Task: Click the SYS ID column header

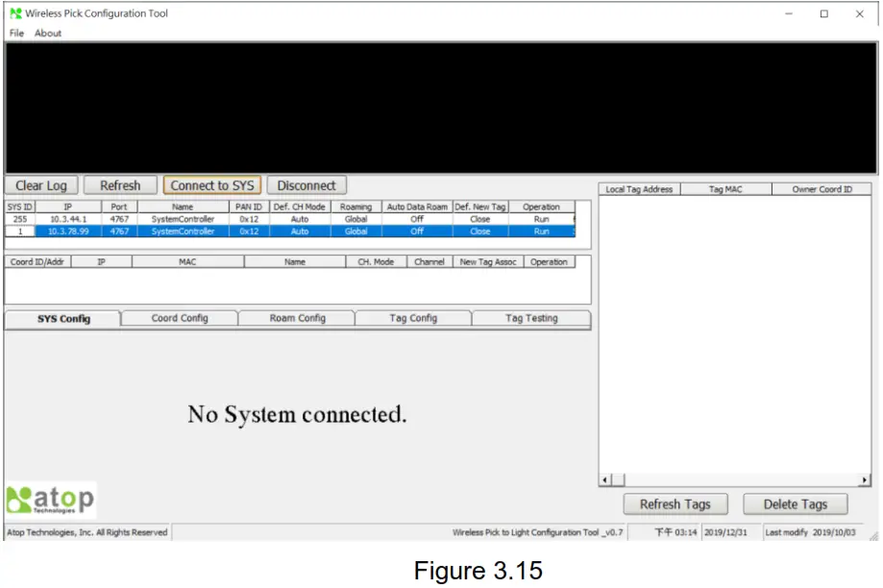Action: coord(20,207)
